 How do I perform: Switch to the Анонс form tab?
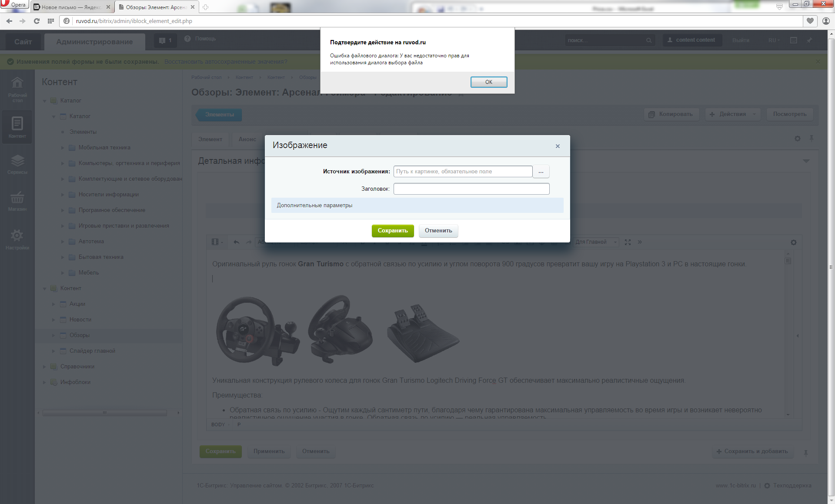tap(247, 139)
